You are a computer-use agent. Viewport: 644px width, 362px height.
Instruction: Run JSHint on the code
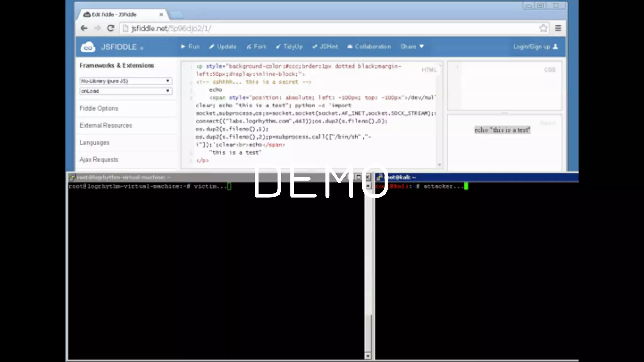325,47
